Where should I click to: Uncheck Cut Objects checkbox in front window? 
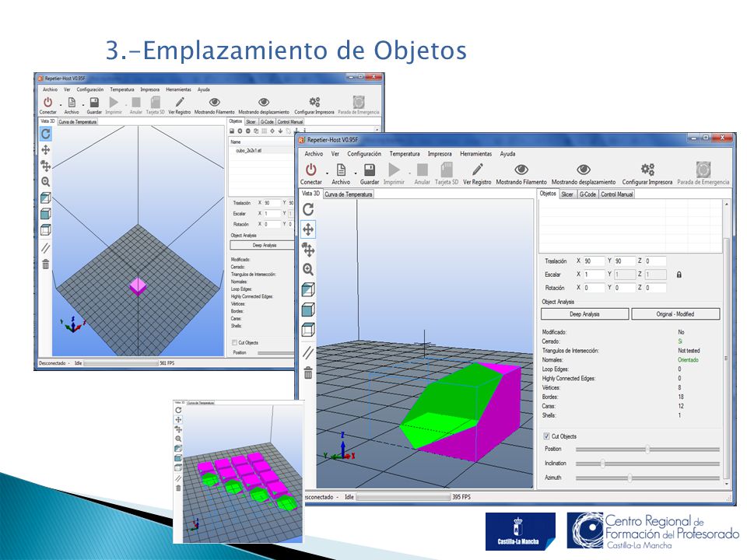[x=546, y=436]
